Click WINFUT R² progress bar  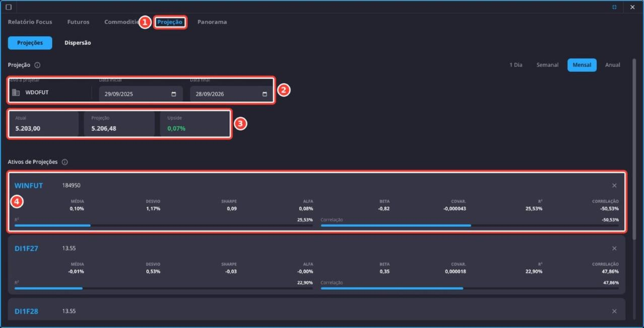click(164, 226)
